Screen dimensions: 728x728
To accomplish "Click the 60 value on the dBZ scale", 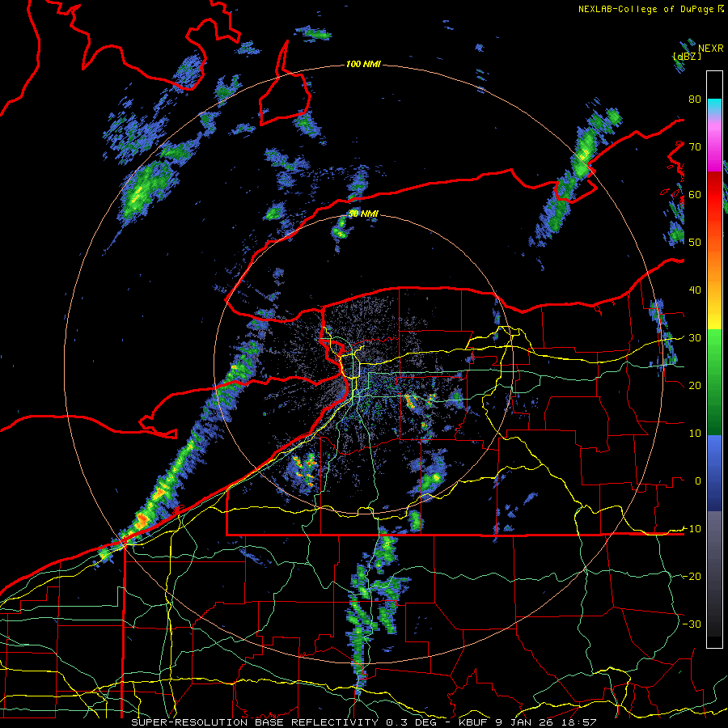I will point(695,194).
